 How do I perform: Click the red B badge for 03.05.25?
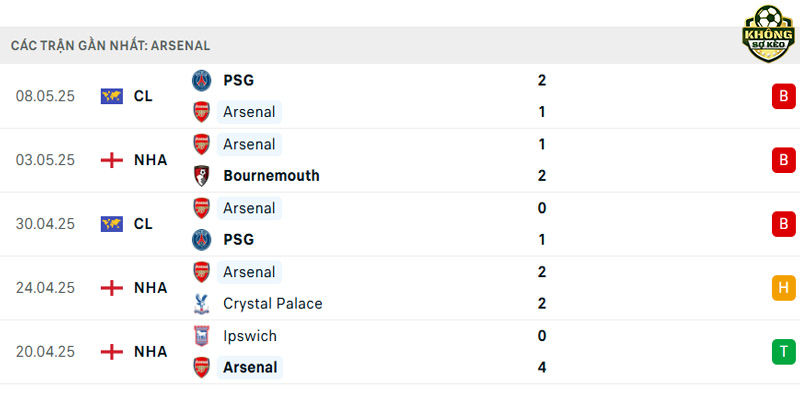pyautogui.click(x=784, y=160)
